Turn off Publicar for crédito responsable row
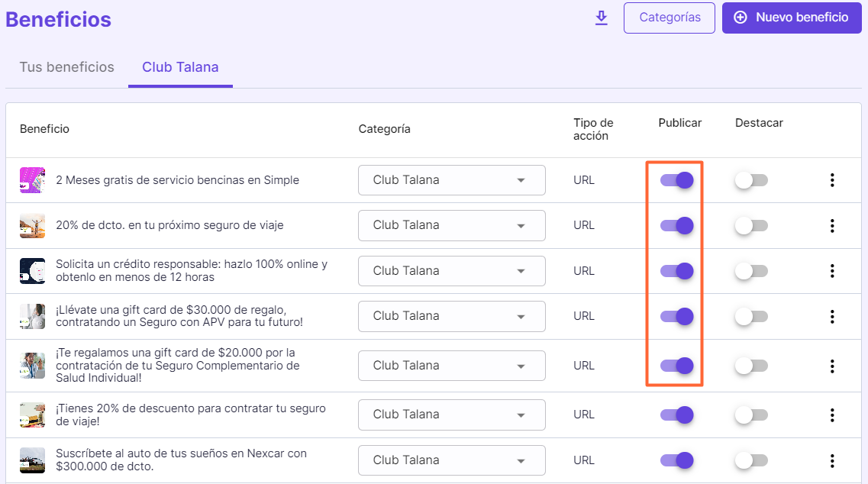868x484 pixels. click(676, 271)
